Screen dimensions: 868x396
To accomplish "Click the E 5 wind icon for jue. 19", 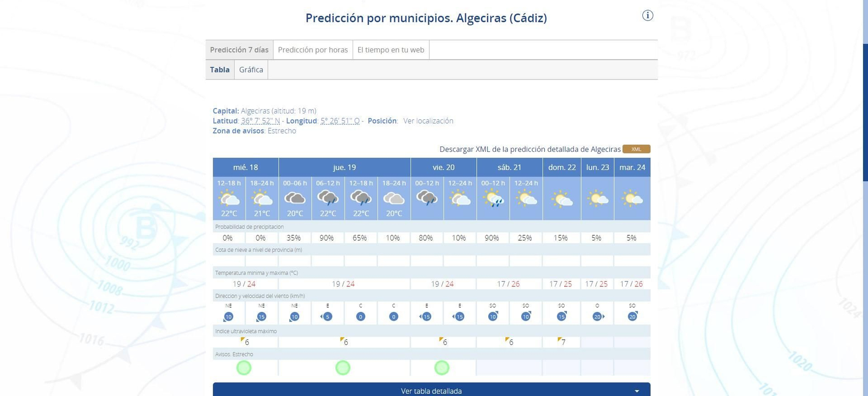I will (326, 317).
